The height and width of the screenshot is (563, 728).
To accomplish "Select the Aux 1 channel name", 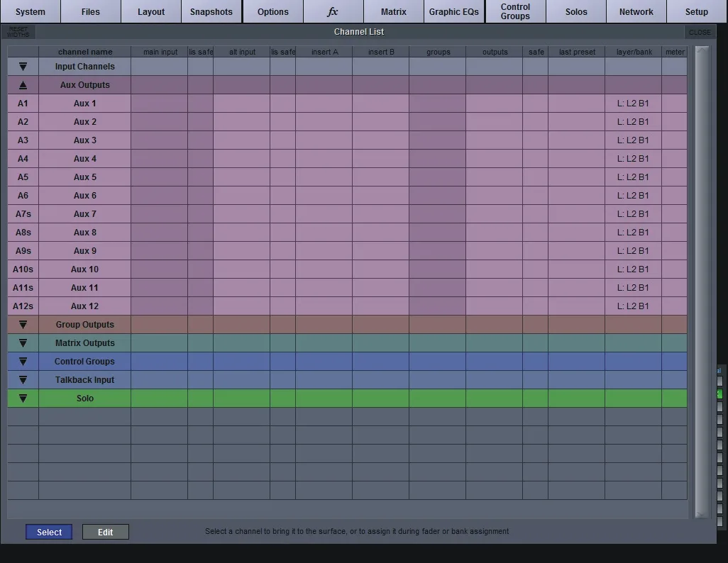I will click(x=85, y=104).
